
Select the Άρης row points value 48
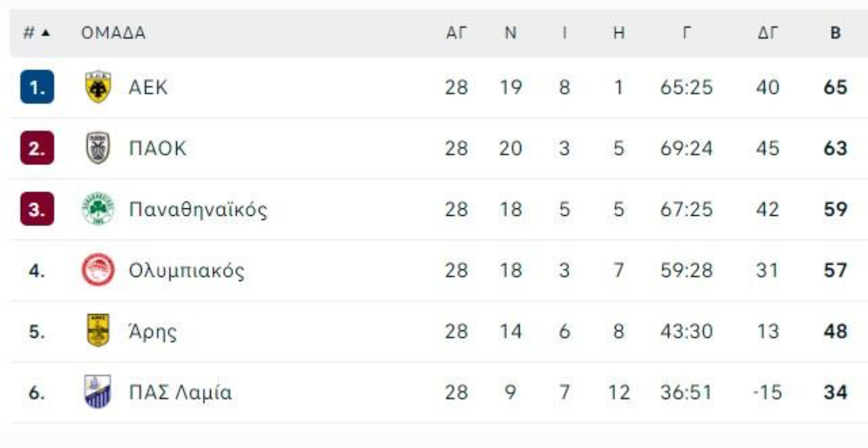pyautogui.click(x=836, y=332)
